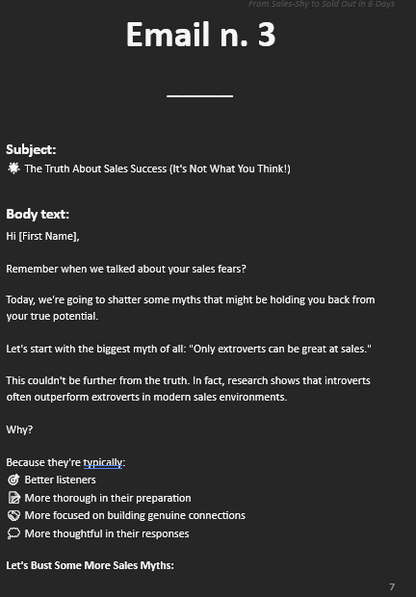Click the sun emoji icon in subject line
This screenshot has width=416, height=597.
[14, 168]
